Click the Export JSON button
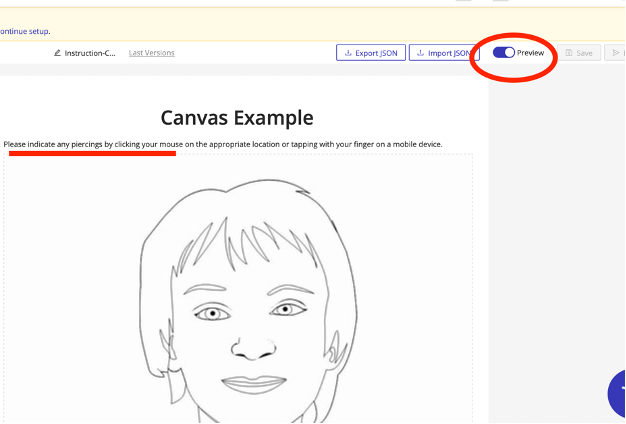Screen dimensions: 626x424 (x=370, y=52)
